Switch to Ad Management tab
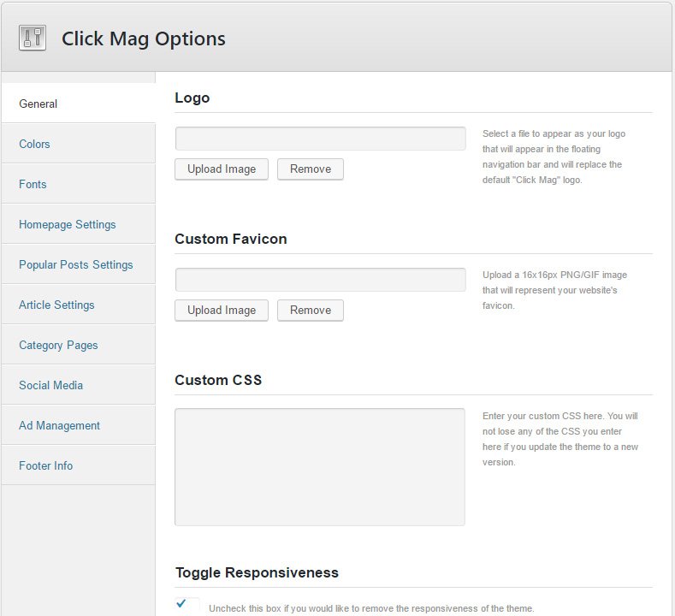This screenshot has height=616, width=675. click(60, 425)
